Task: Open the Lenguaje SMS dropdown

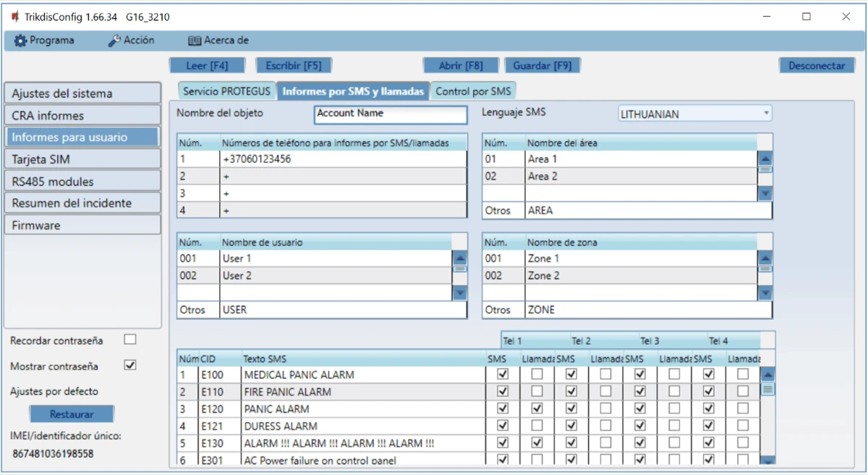Action: 694,114
